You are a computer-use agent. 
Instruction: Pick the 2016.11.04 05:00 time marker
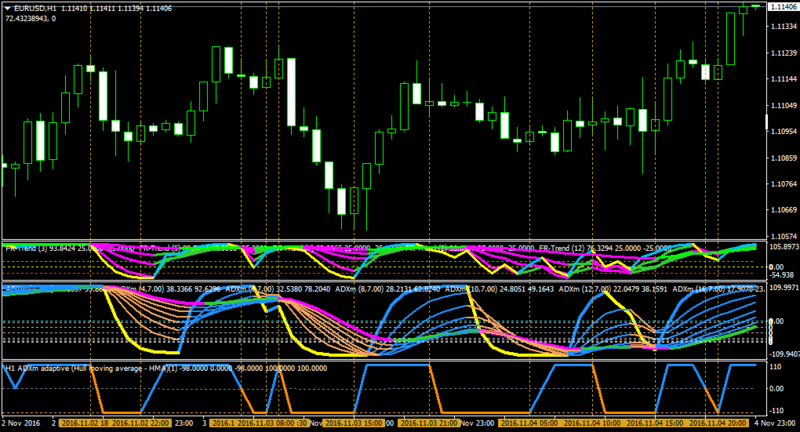530,423
